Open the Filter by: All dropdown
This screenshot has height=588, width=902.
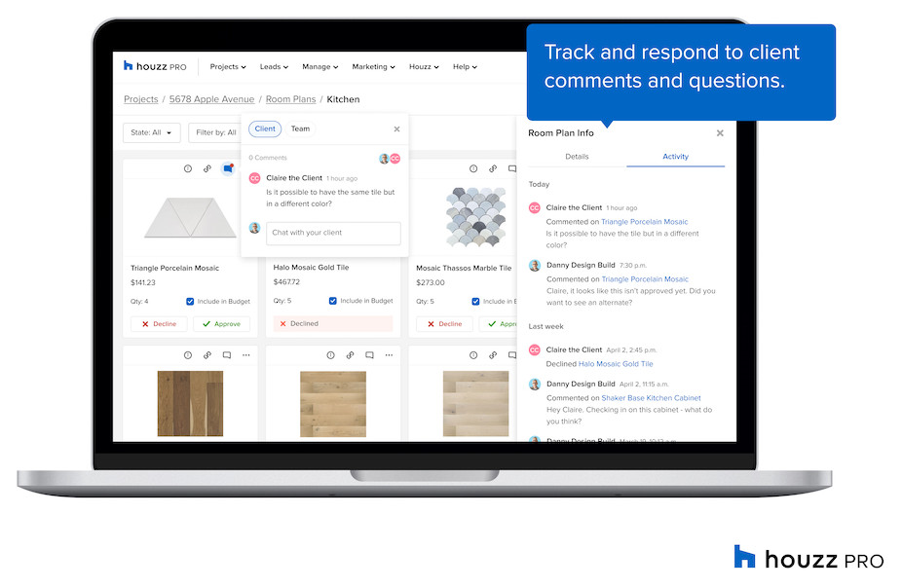point(215,132)
